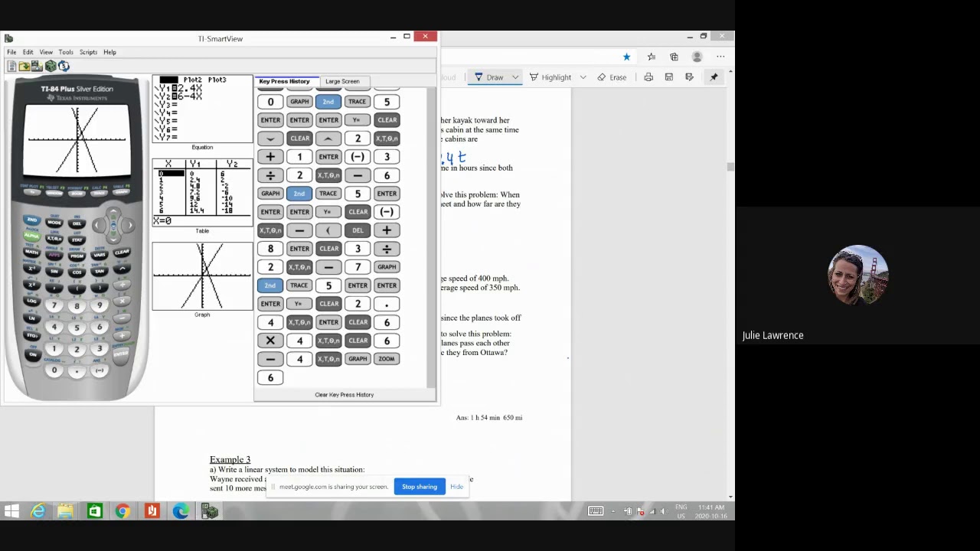Open the Edit menu in TI-SmartView
Image resolution: width=980 pixels, height=551 pixels.
click(28, 52)
